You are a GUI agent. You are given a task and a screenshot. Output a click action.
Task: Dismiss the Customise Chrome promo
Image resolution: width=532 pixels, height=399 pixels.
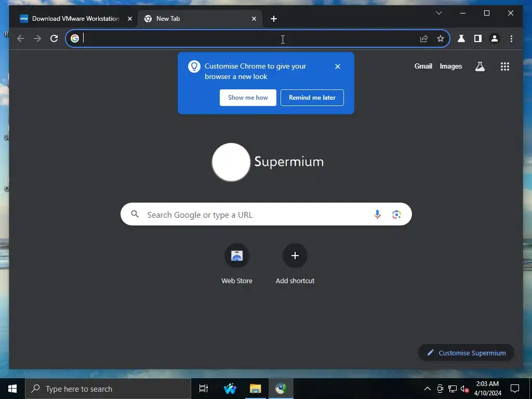(337, 66)
